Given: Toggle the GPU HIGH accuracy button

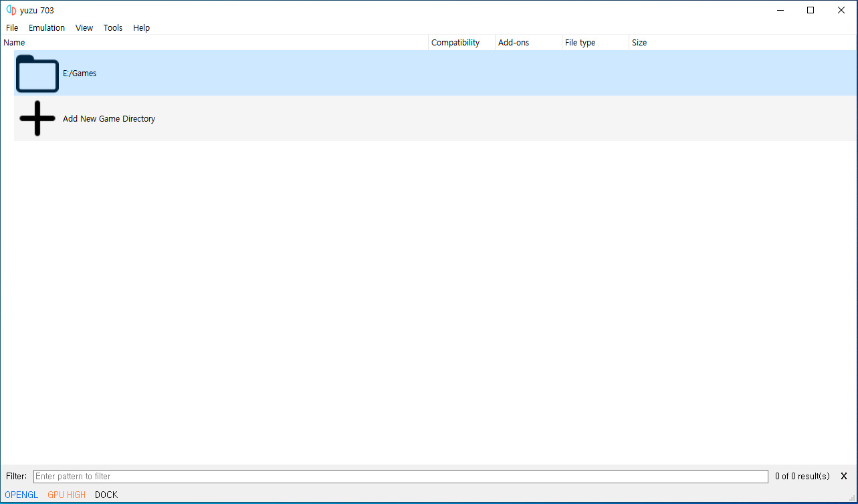Looking at the screenshot, I should tap(67, 495).
